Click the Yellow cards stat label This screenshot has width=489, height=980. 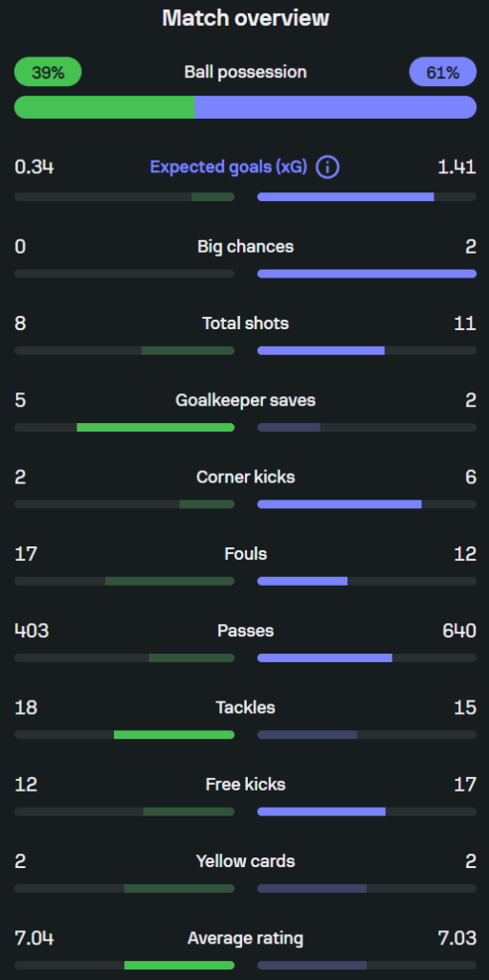245,861
